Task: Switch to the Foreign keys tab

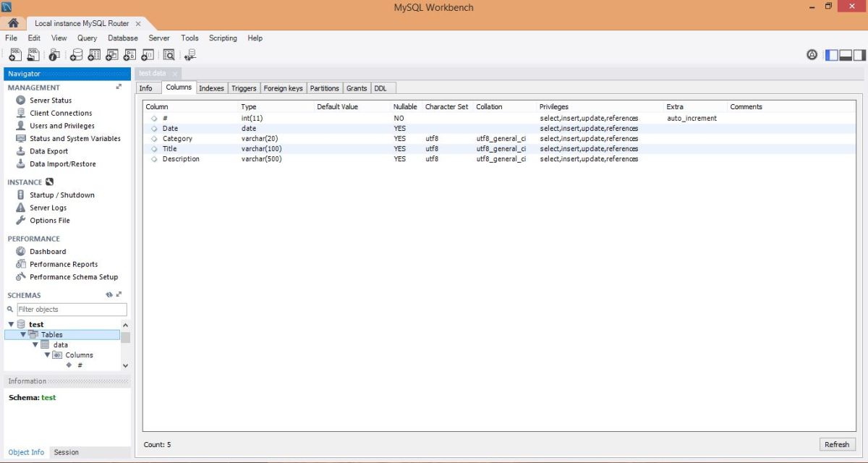Action: [283, 88]
